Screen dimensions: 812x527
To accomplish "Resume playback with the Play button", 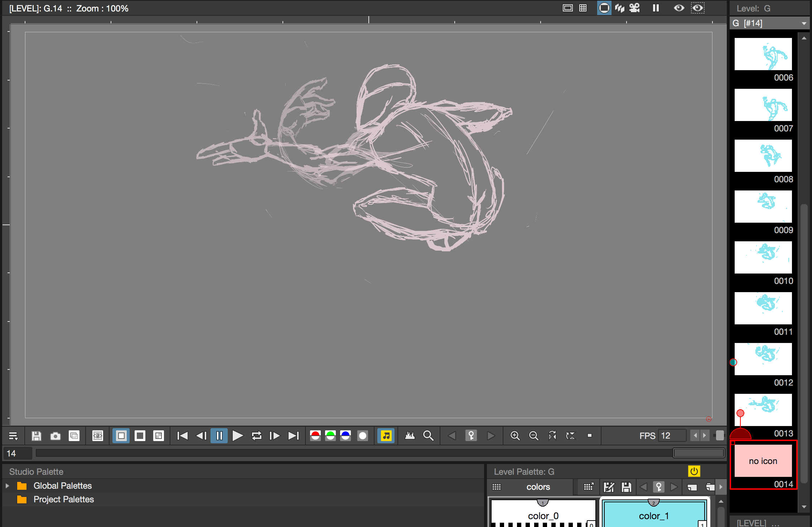I will tap(237, 436).
